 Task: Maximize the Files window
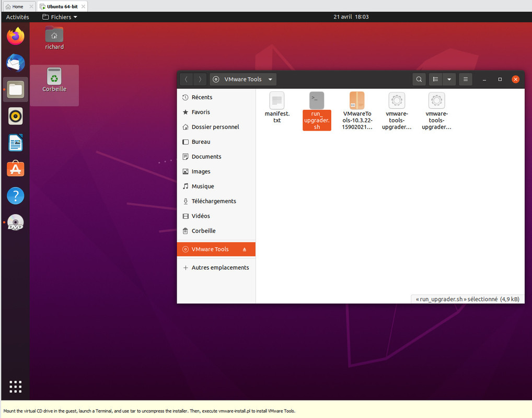coord(500,79)
